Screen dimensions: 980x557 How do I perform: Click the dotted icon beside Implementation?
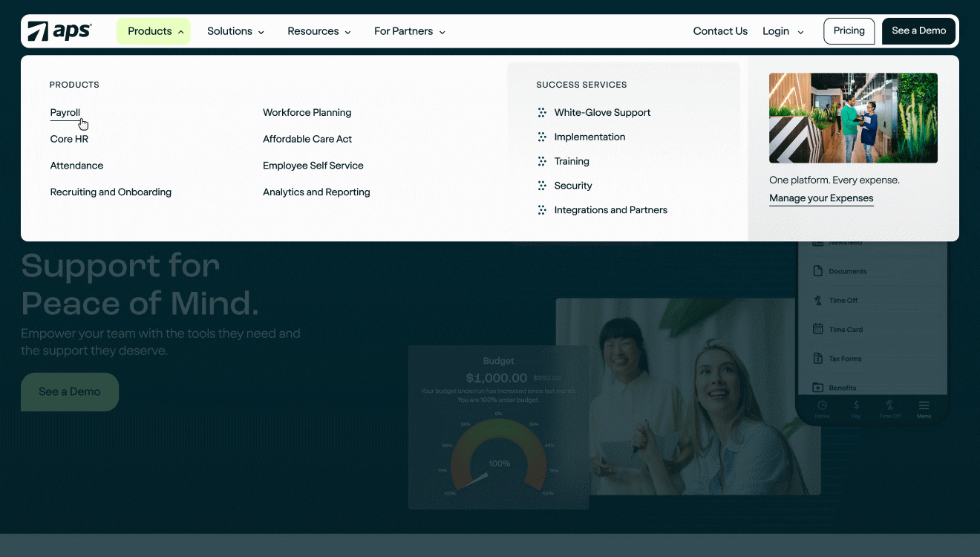(x=542, y=137)
